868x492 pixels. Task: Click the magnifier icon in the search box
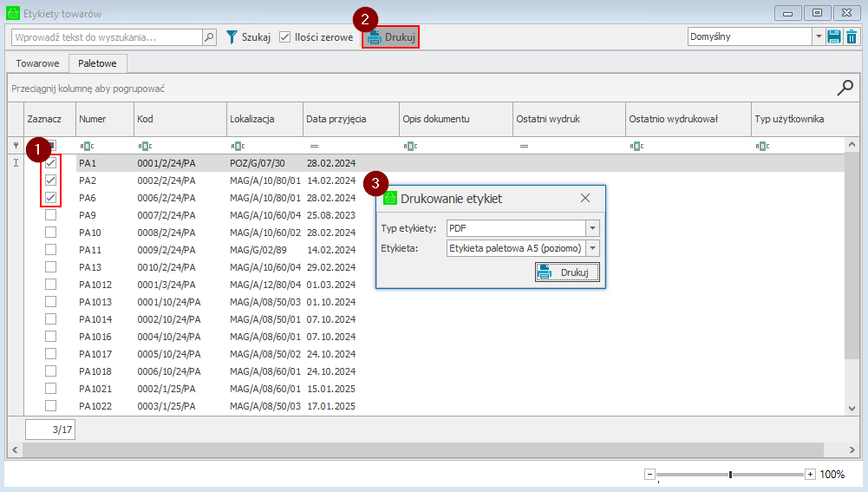click(x=209, y=37)
